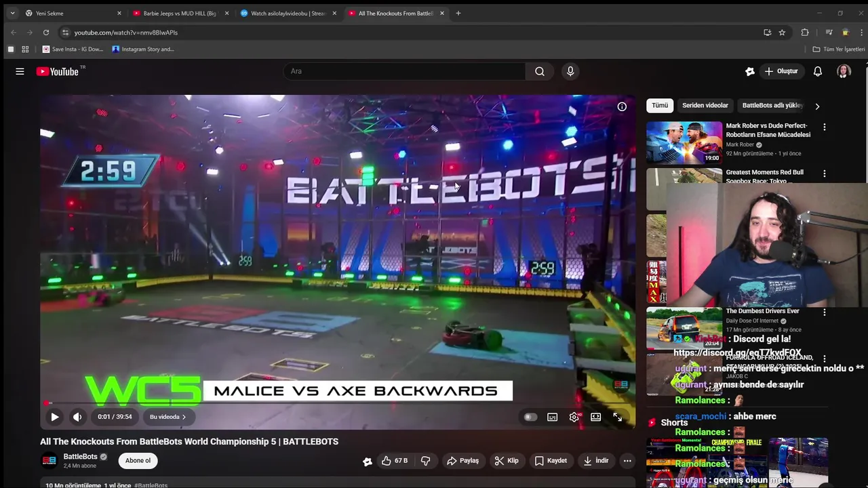Switch to Yeni Sekme browser tab

coord(73,13)
